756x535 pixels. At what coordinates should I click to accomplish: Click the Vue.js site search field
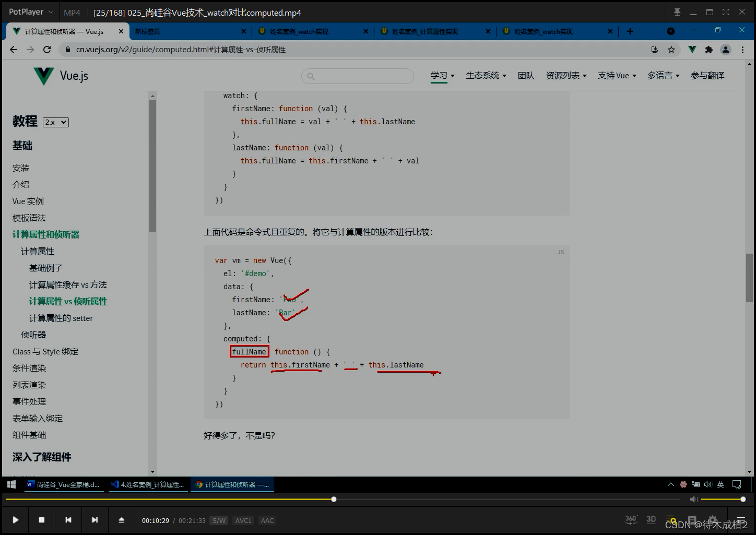pos(358,76)
